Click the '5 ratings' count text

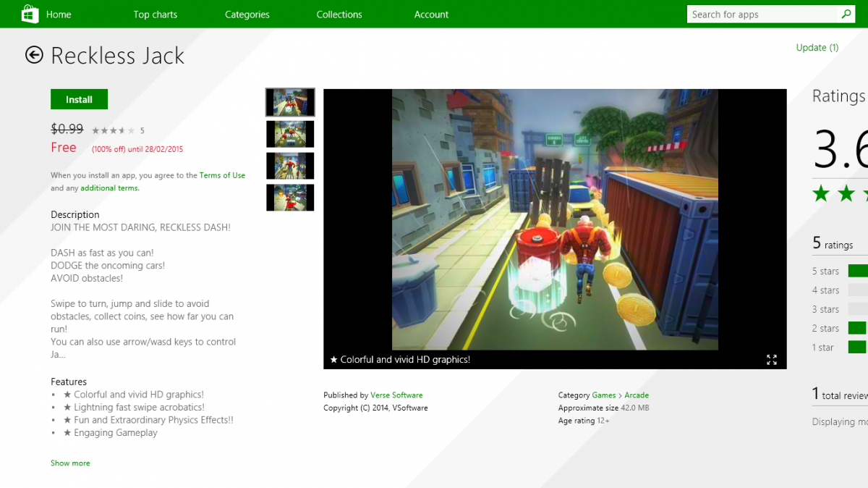point(833,244)
